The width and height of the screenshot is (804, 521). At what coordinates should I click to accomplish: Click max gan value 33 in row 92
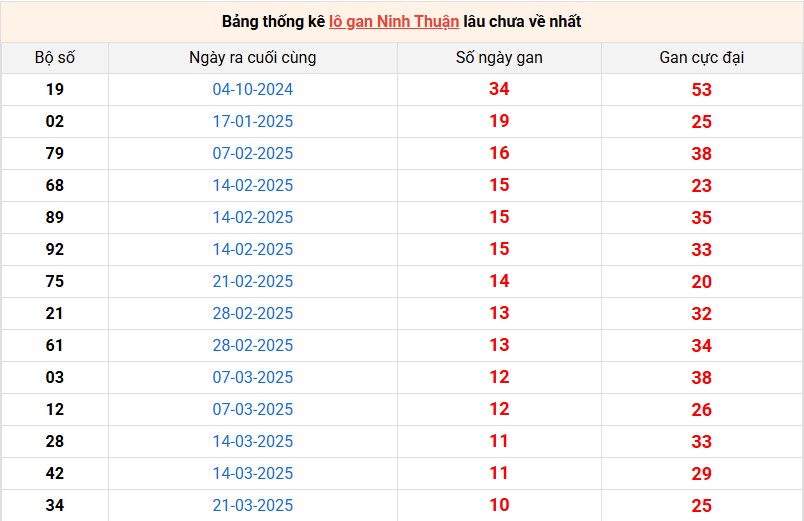[701, 250]
